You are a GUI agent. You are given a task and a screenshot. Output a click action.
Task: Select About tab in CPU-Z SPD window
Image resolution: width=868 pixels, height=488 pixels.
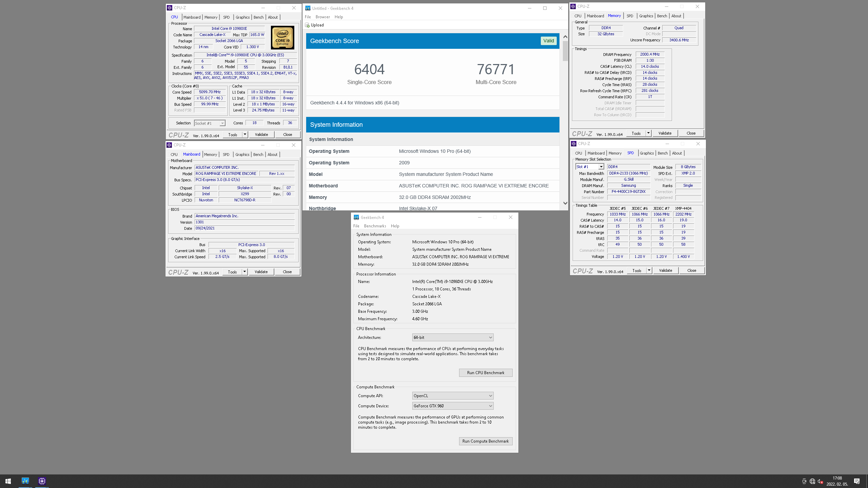coord(677,153)
